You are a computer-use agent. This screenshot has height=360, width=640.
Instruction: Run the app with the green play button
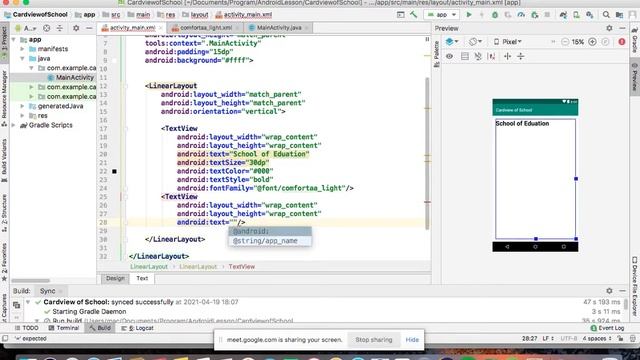469,15
